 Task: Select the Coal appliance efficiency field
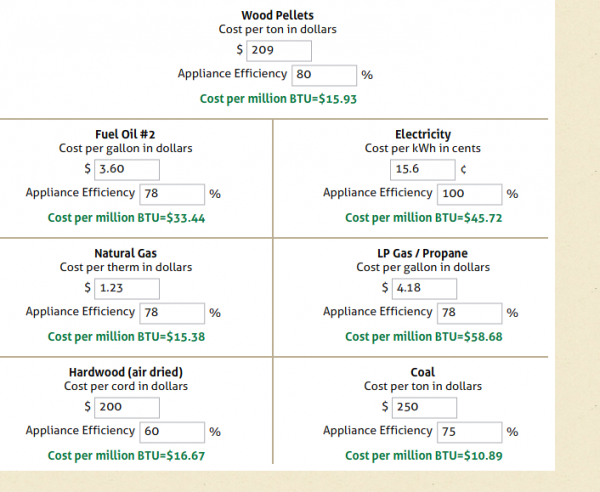click(x=469, y=431)
